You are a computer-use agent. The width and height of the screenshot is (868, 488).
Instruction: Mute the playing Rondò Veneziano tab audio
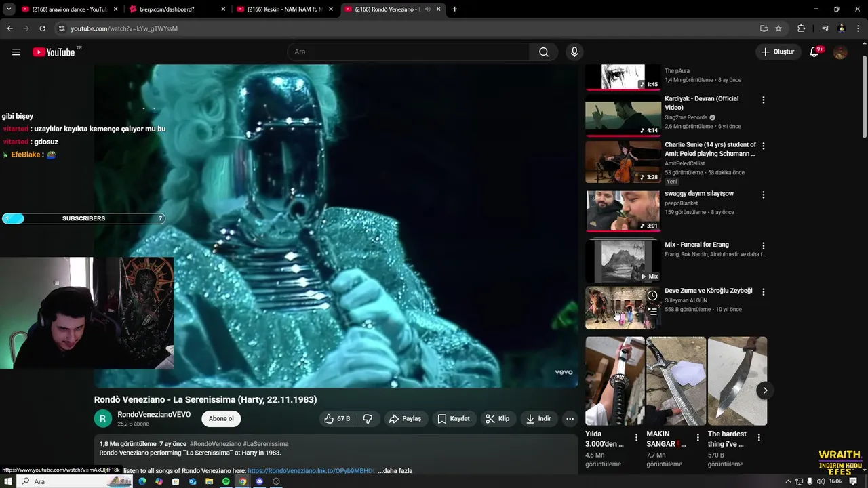click(x=427, y=9)
